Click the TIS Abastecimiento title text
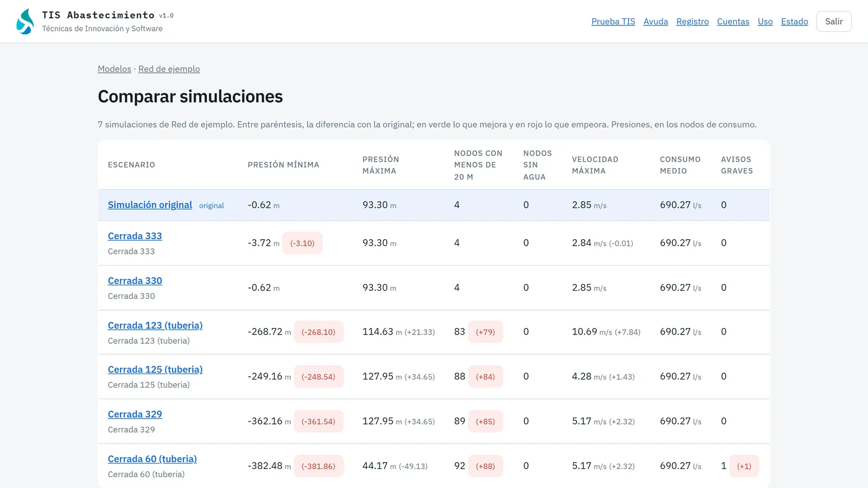 pyautogui.click(x=98, y=15)
